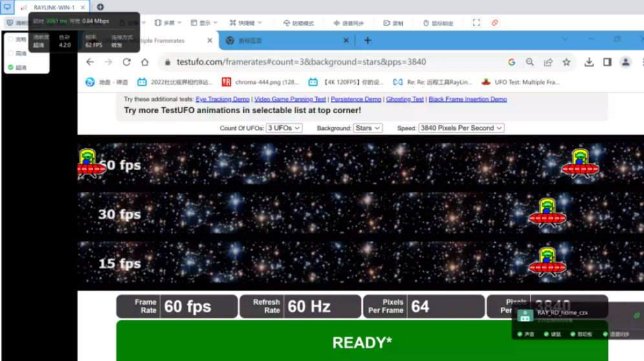This screenshot has height=361, width=644.
Task: Open the 显示 display dropdown
Action: click(x=204, y=23)
